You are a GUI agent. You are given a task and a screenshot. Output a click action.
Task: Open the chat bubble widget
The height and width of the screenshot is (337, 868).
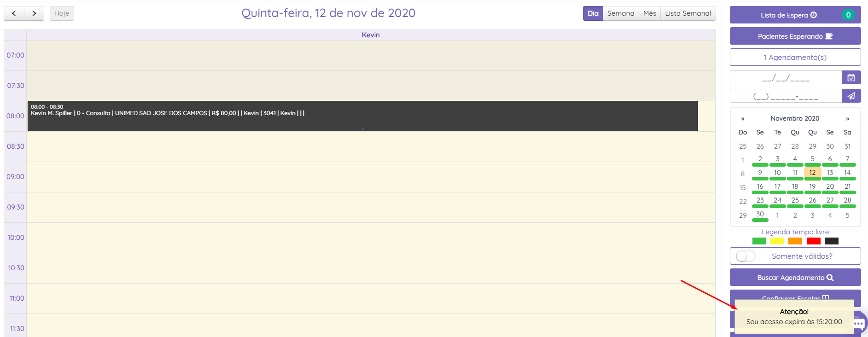click(x=860, y=323)
